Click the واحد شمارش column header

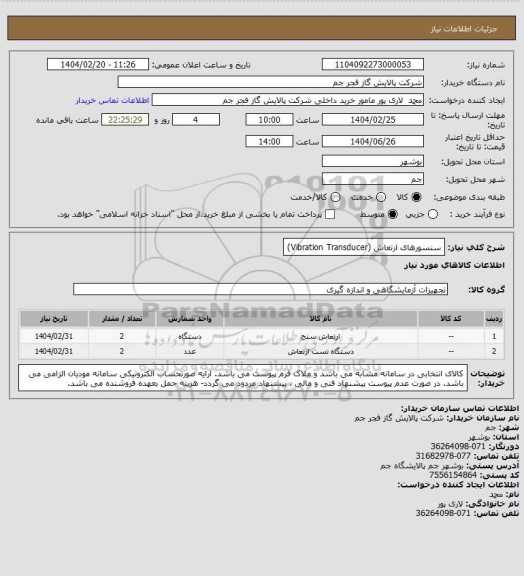coord(190,319)
